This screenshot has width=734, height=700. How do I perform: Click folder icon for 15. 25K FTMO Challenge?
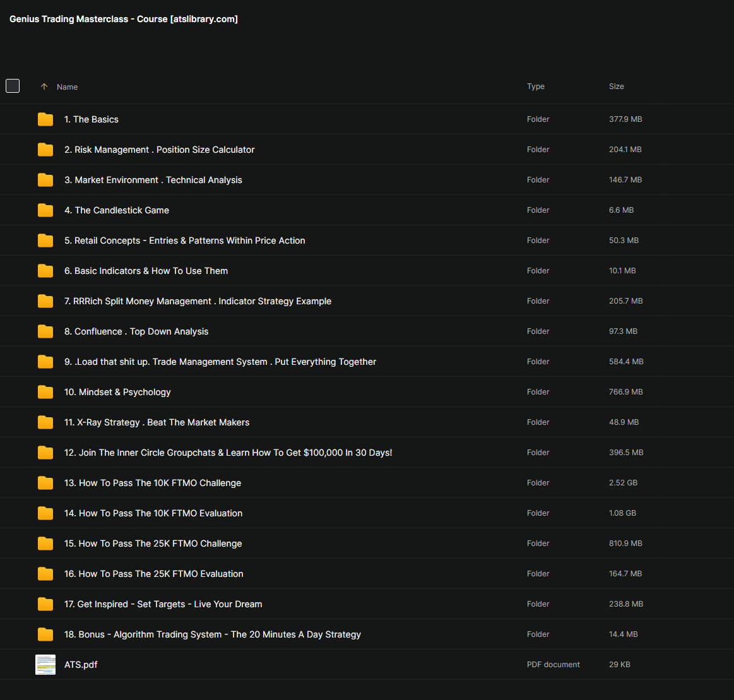[45, 543]
